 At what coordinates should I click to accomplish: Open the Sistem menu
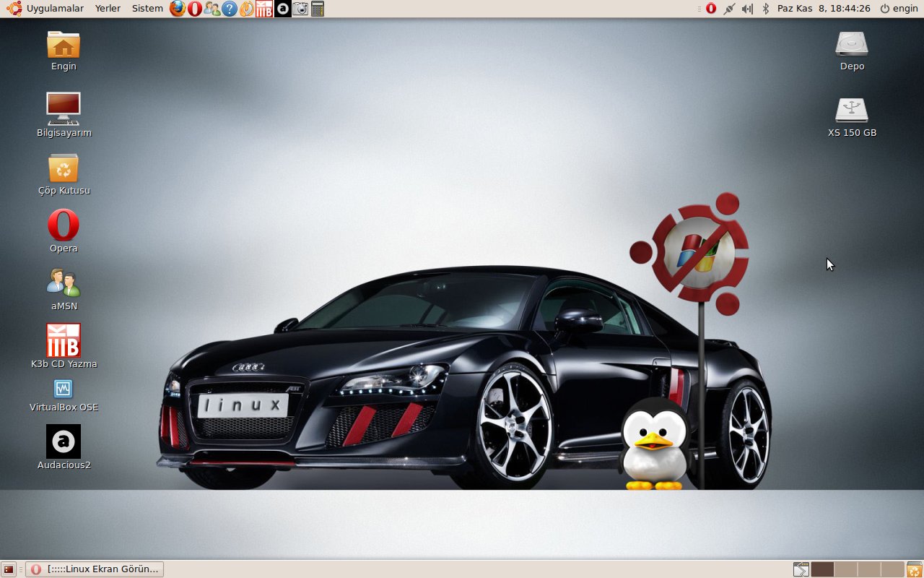pyautogui.click(x=147, y=9)
